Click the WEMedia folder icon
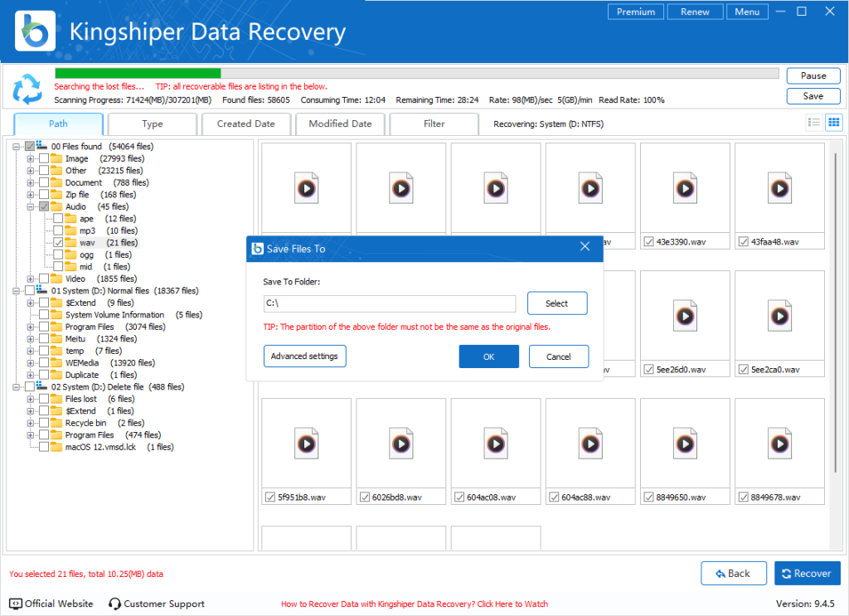Image resolution: width=849 pixels, height=616 pixels. tap(56, 362)
